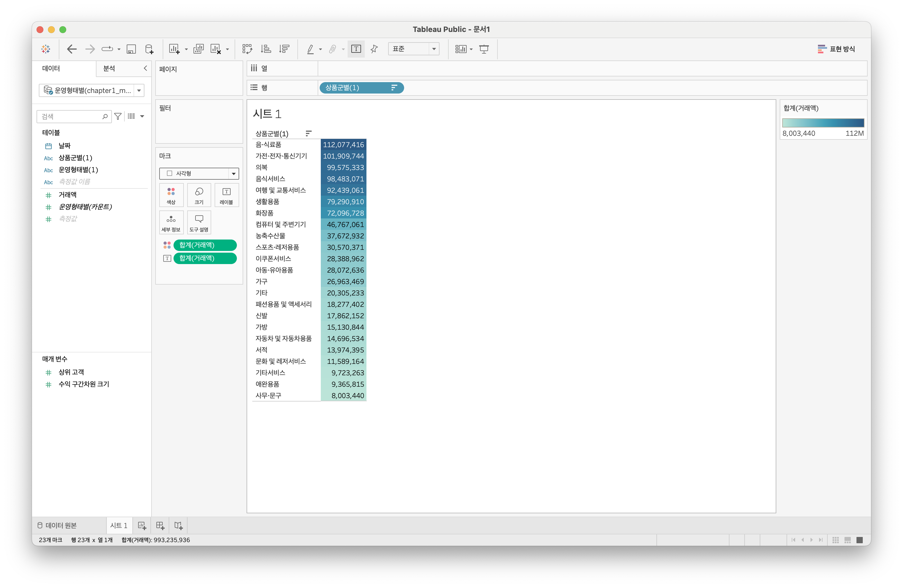Click the swap rows and columns icon
903x588 pixels.
tap(247, 49)
